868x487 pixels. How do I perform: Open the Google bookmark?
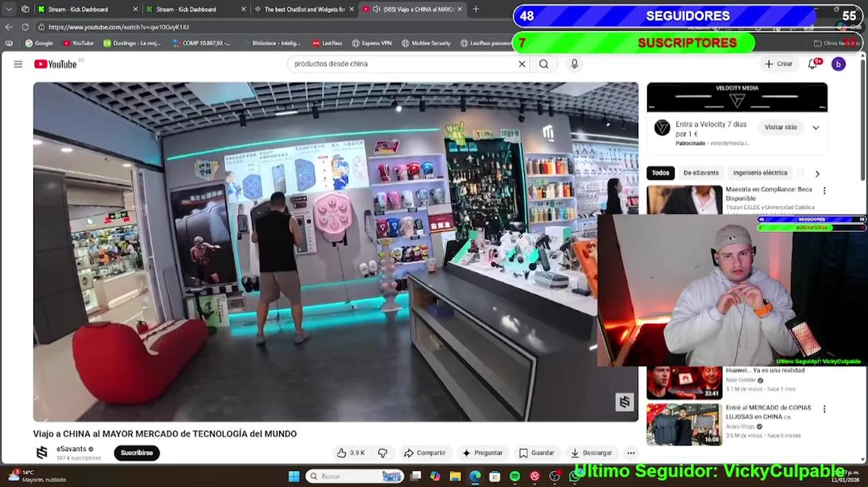(x=39, y=43)
